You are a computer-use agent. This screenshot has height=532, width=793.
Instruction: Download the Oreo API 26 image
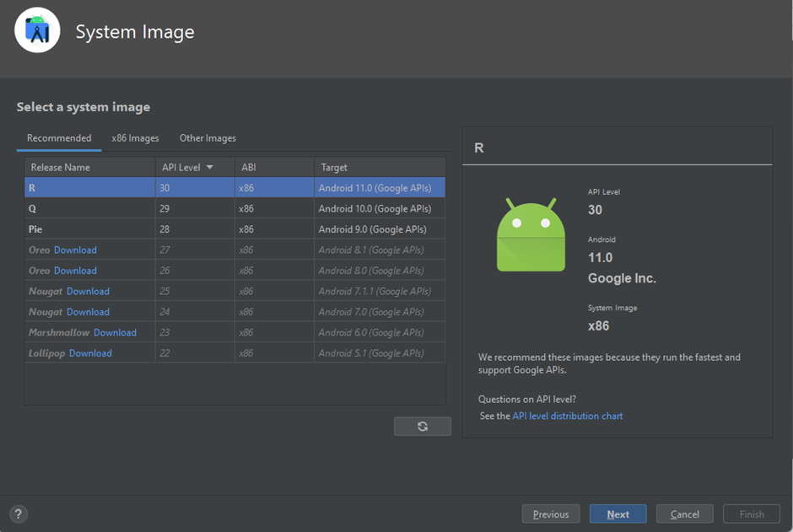pyautogui.click(x=75, y=271)
